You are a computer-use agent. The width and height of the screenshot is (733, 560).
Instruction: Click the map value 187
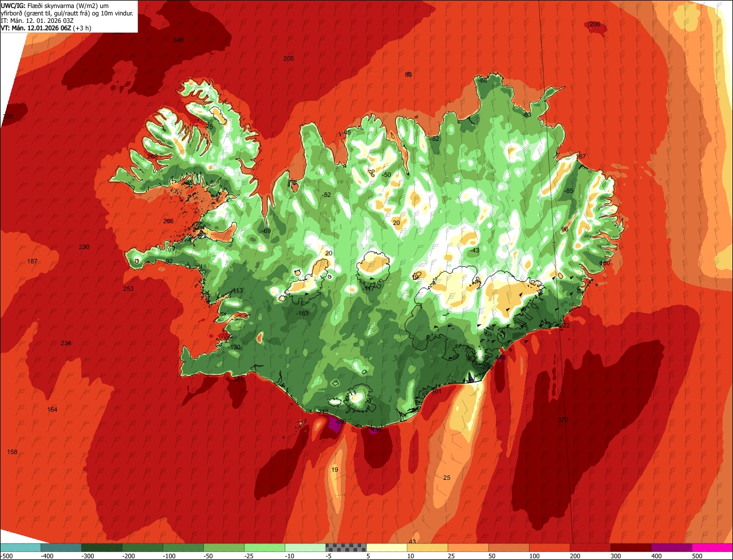coord(32,261)
